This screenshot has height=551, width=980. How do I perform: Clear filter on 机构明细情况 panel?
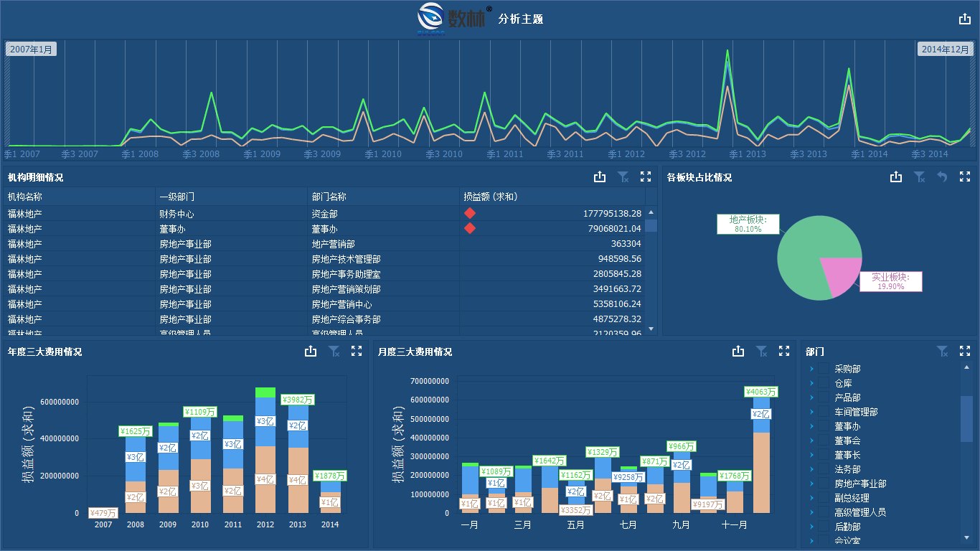click(x=623, y=176)
